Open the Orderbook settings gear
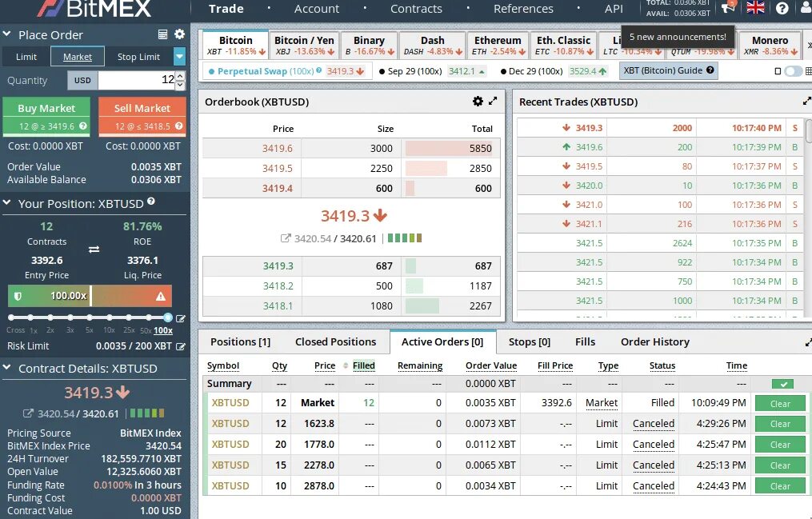The width and height of the screenshot is (812, 519). [x=477, y=101]
